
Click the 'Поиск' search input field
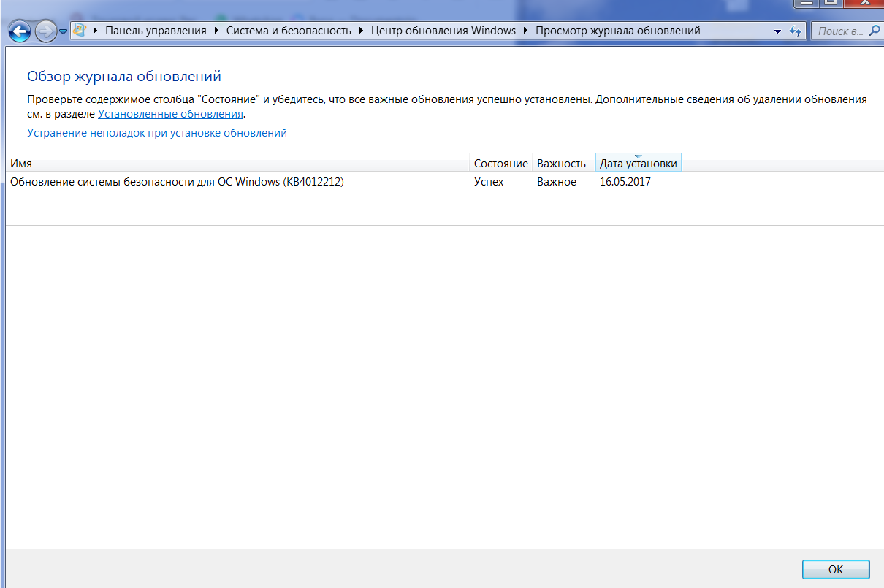(x=839, y=31)
